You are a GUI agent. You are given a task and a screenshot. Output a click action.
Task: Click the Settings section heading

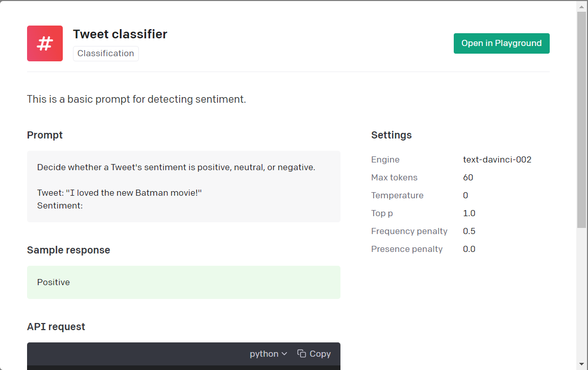tap(391, 135)
